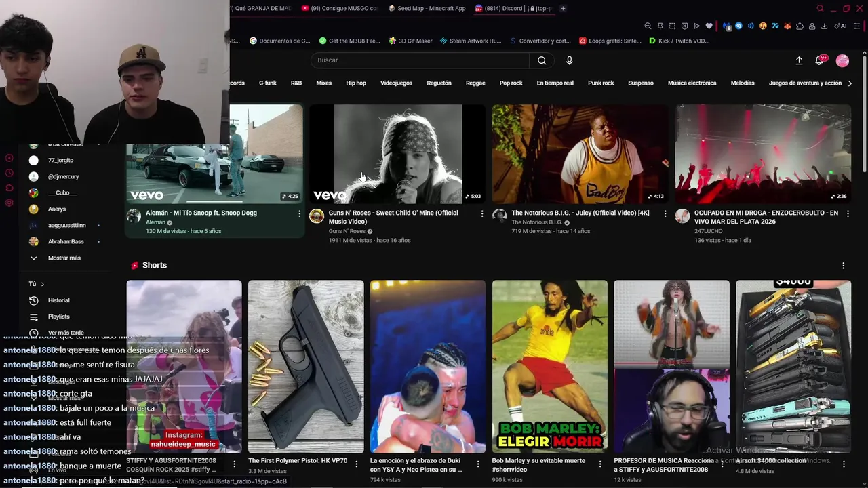Open the ___Cubo___ subscription channel

(x=62, y=192)
